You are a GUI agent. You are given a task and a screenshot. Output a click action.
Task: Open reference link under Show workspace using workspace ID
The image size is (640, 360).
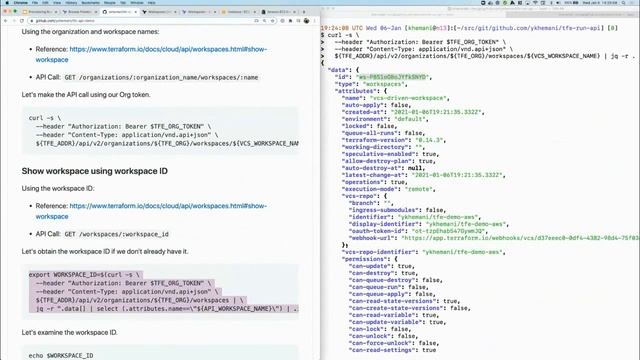(x=151, y=211)
